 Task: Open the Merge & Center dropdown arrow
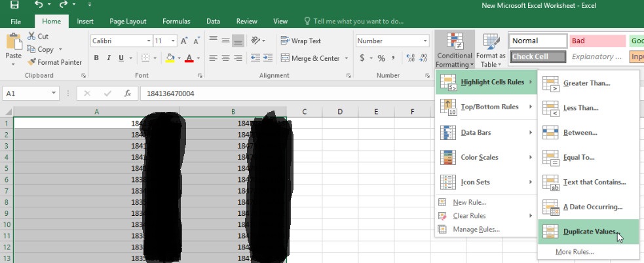346,58
